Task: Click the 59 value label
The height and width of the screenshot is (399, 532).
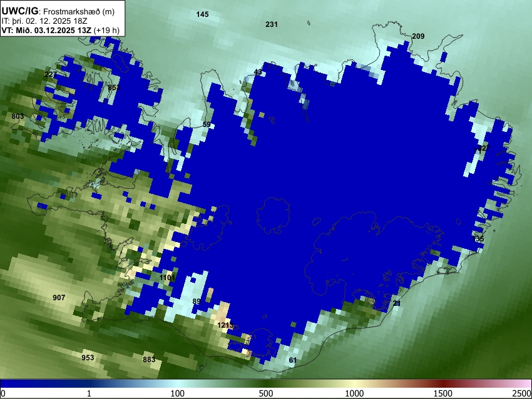Action: 207,124
